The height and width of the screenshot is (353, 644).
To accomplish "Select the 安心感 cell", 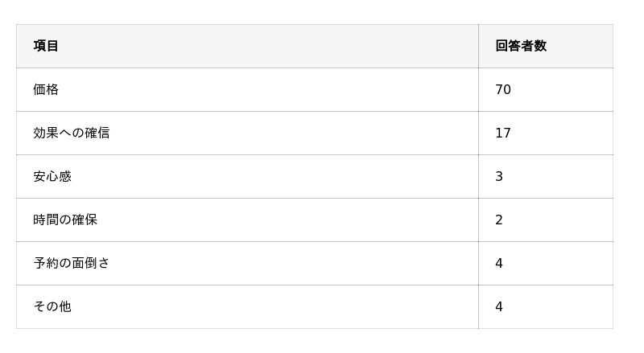I will click(52, 176).
